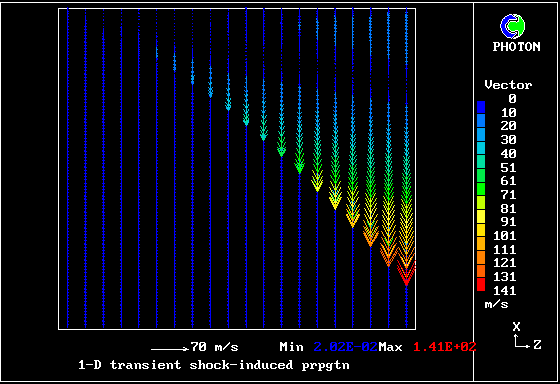Click the cyan 40 legend color
This screenshot has height=384, width=560.
(481, 148)
